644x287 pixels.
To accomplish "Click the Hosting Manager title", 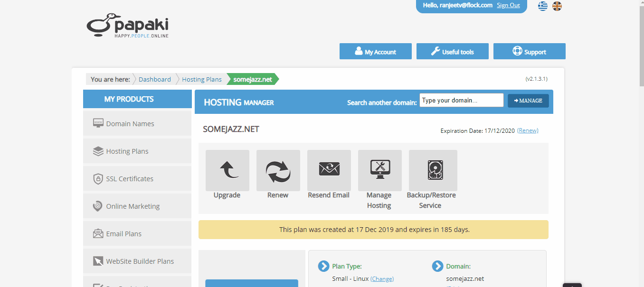I will 239,102.
